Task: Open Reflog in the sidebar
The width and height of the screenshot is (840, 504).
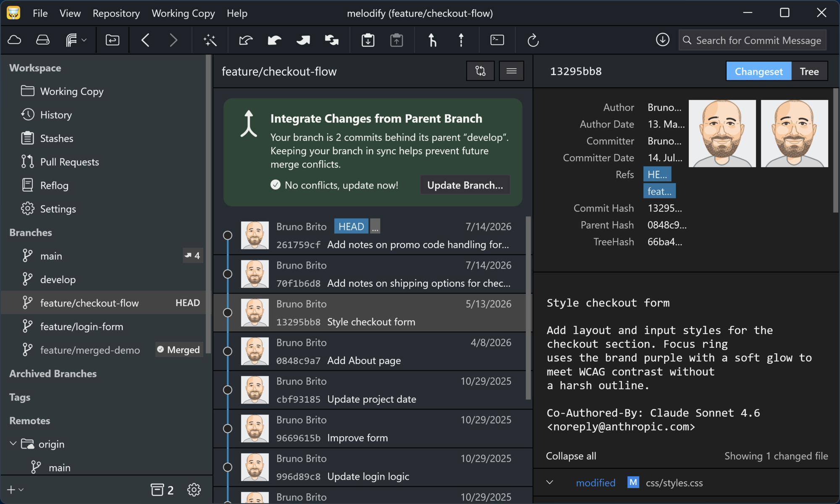Action: coord(104,185)
